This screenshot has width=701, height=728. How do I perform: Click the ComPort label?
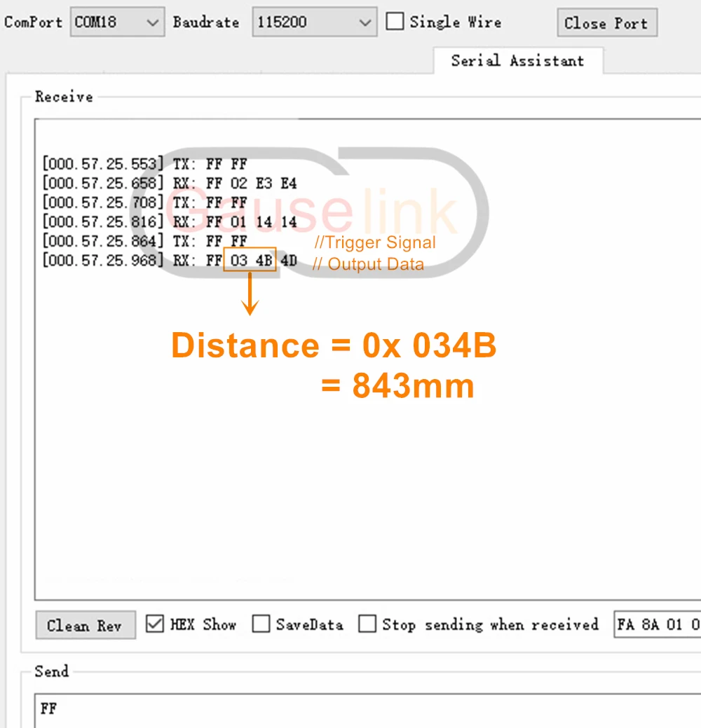[33, 22]
